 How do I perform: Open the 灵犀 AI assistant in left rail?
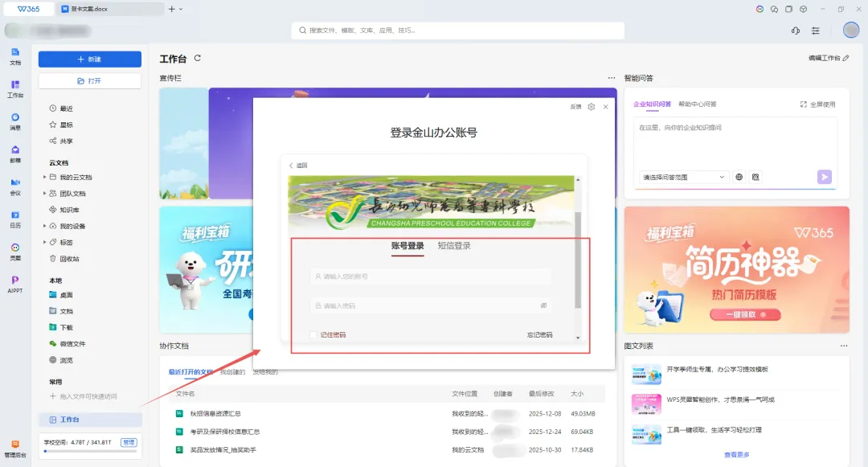pos(15,252)
